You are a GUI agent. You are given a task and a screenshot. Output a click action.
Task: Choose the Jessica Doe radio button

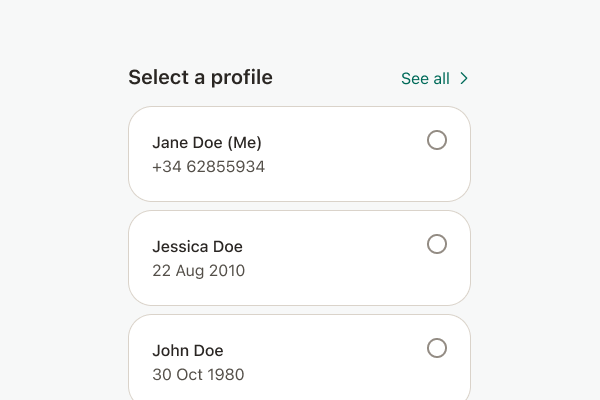pyautogui.click(x=437, y=244)
